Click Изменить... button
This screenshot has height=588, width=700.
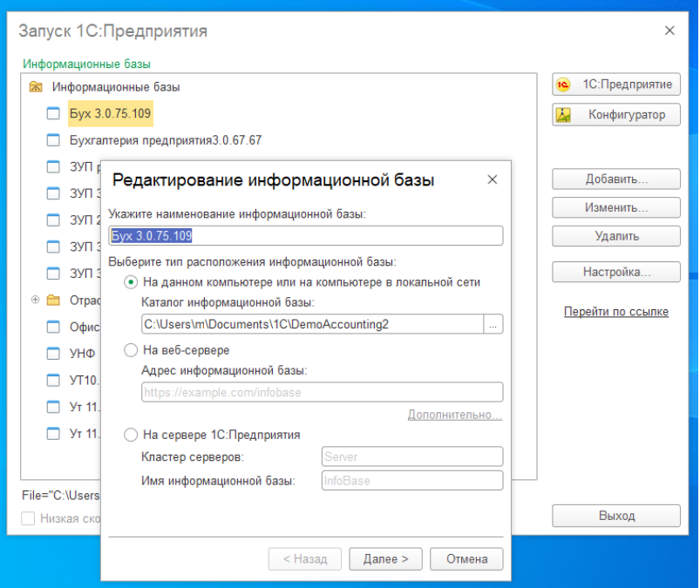pos(616,207)
